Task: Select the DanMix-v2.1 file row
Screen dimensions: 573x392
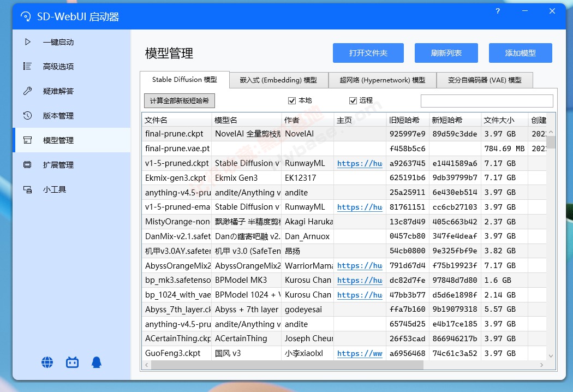Action: 344,236
